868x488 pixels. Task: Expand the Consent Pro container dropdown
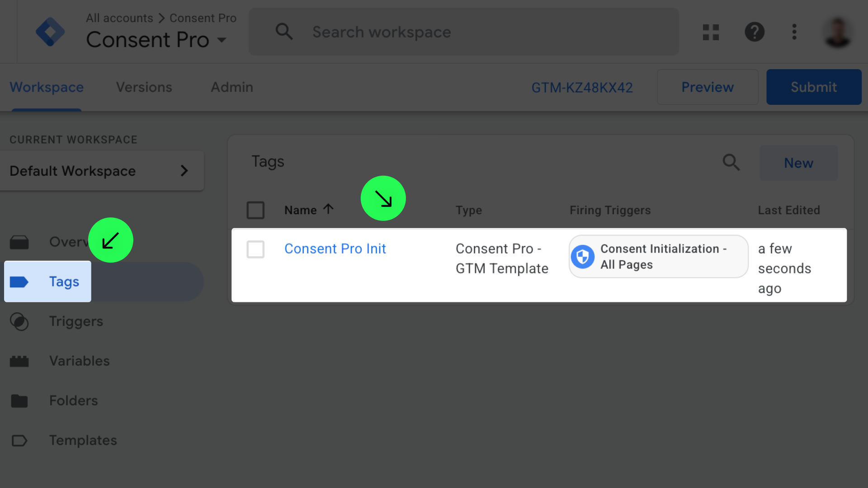(x=222, y=40)
